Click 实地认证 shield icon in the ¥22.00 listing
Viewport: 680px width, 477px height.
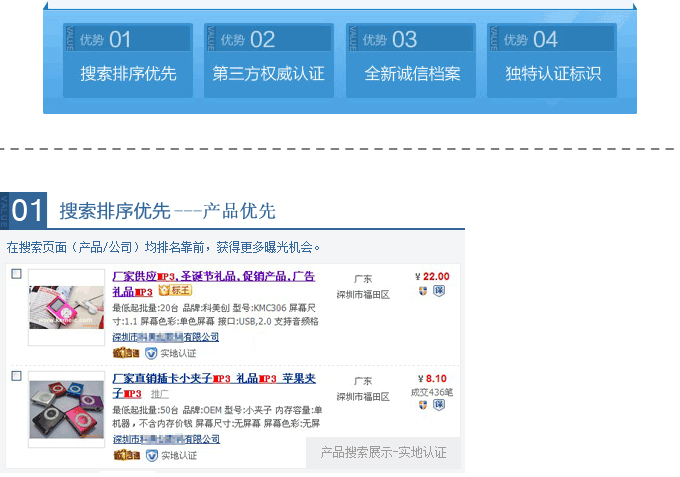(151, 353)
